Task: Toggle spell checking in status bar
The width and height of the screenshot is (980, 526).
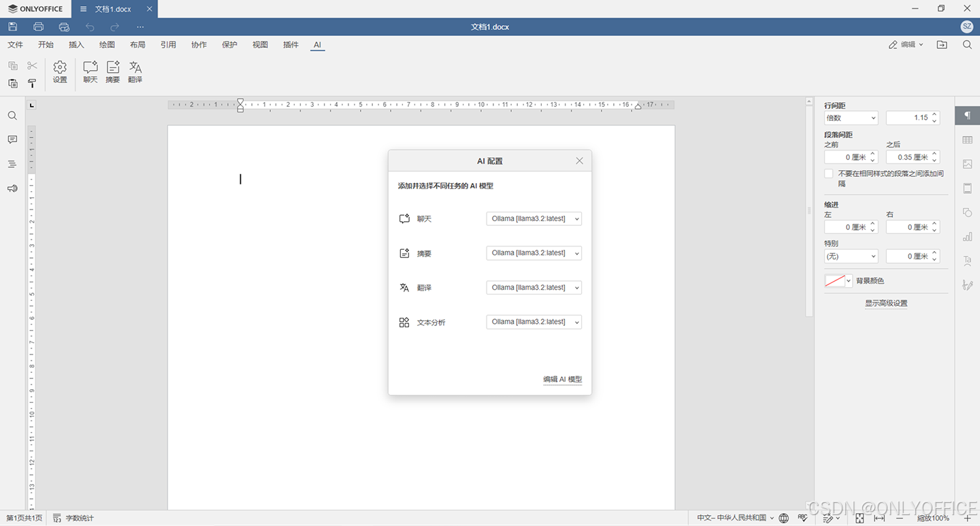Action: [x=803, y=519]
